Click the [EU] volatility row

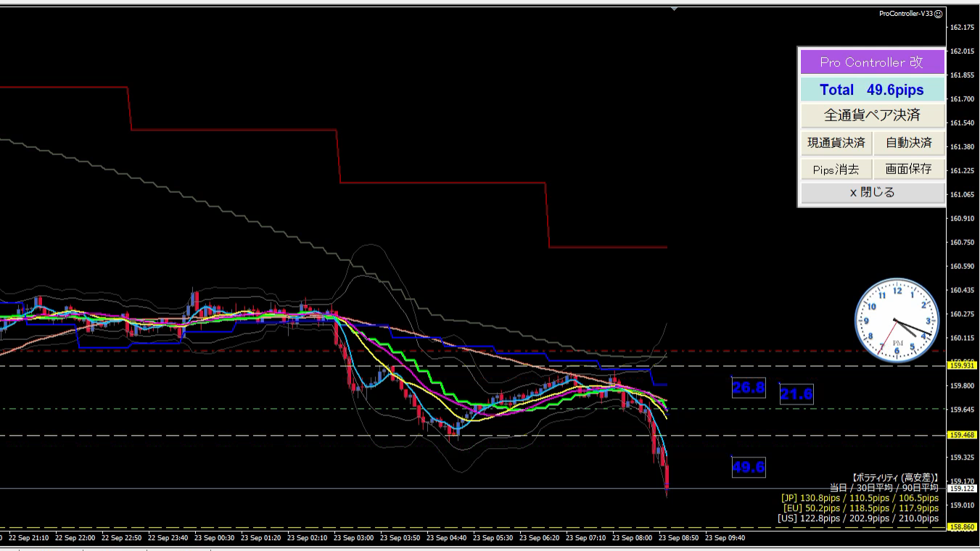click(861, 508)
